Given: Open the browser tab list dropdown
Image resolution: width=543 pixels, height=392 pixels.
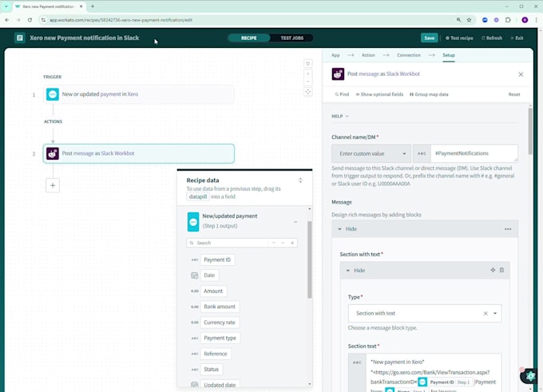Looking at the screenshot, I should [6, 6].
